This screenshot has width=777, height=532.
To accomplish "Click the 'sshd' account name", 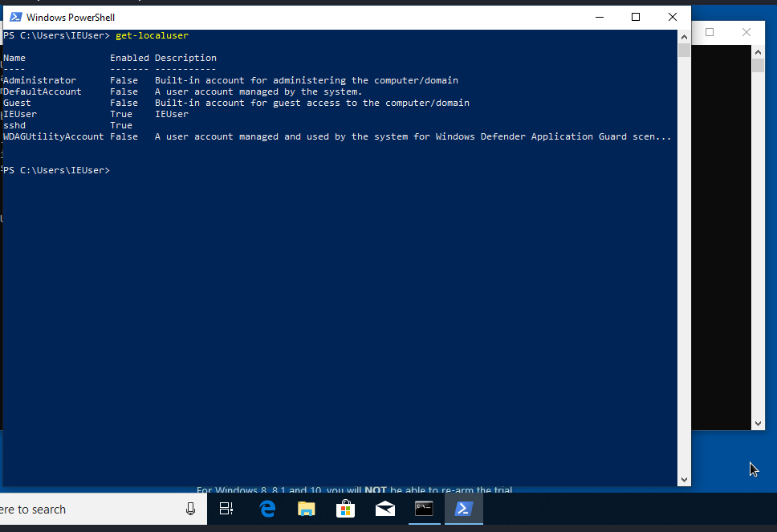I will point(14,125).
